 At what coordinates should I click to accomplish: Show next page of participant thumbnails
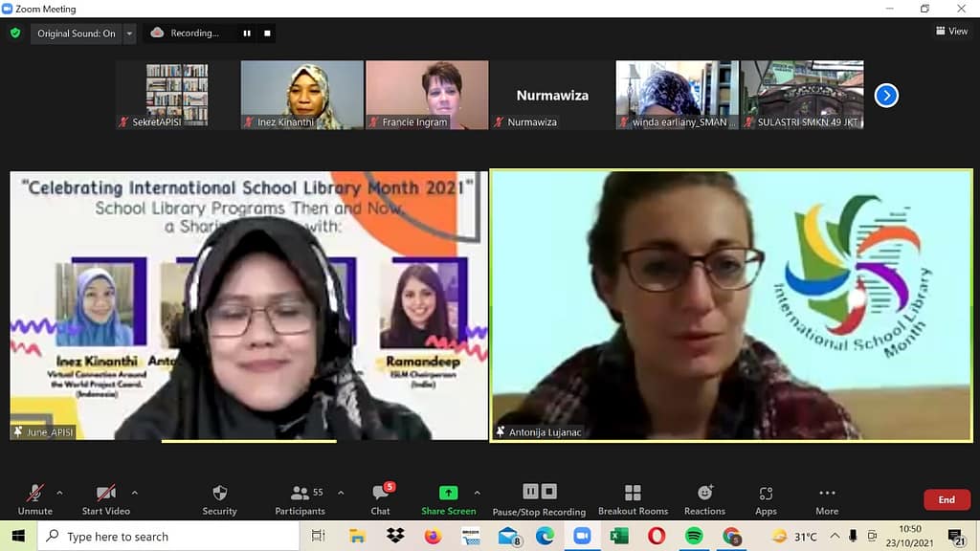point(886,96)
